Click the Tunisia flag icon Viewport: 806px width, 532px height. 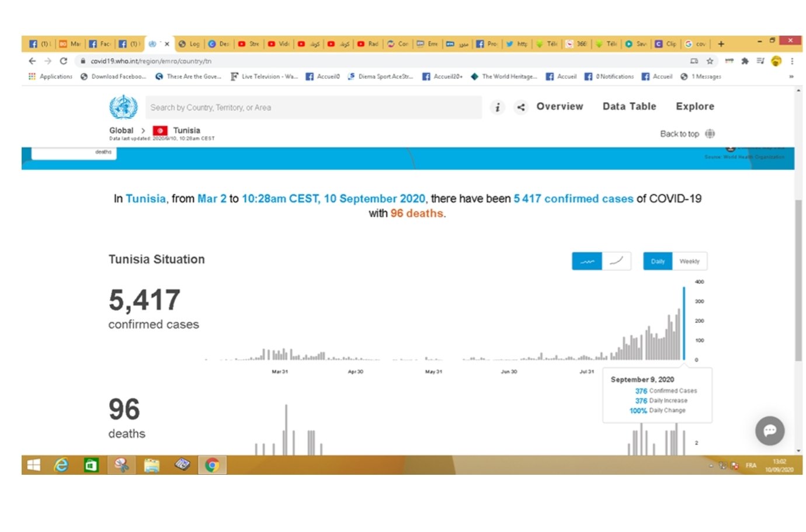[160, 131]
